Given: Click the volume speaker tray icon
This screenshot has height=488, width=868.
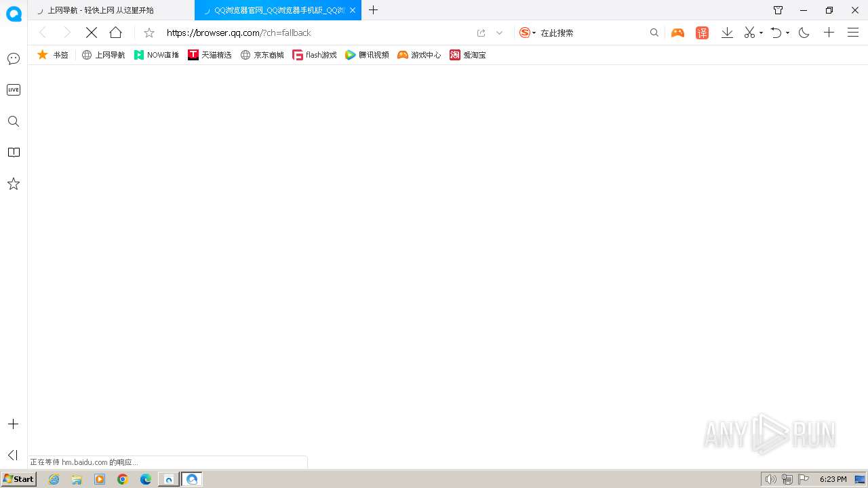Looking at the screenshot, I should tap(771, 479).
